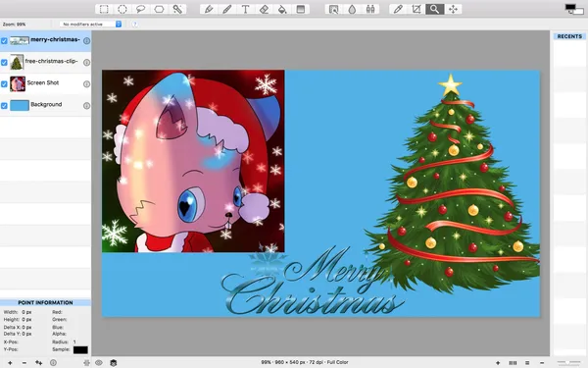588x368 pixels.
Task: Select the Screen Shot layer row
Action: pos(45,84)
